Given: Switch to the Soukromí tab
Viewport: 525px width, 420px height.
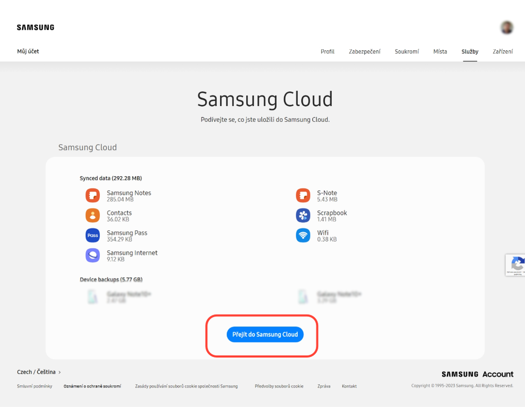Looking at the screenshot, I should coord(407,52).
